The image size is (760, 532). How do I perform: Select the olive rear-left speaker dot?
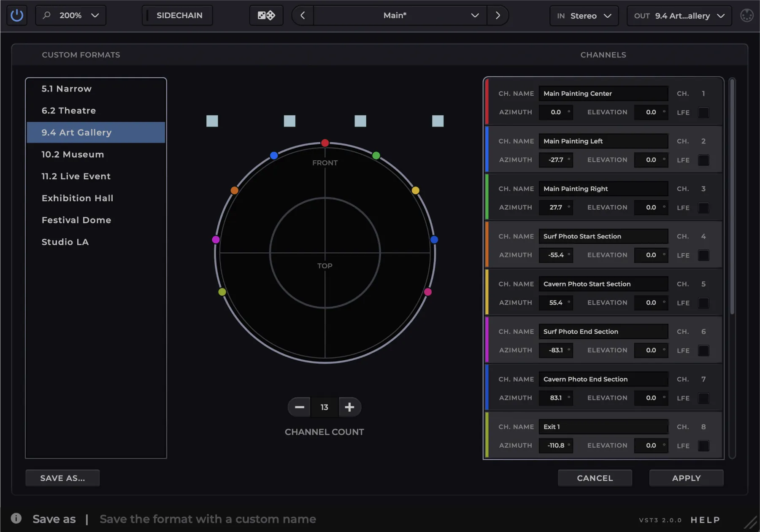point(222,292)
